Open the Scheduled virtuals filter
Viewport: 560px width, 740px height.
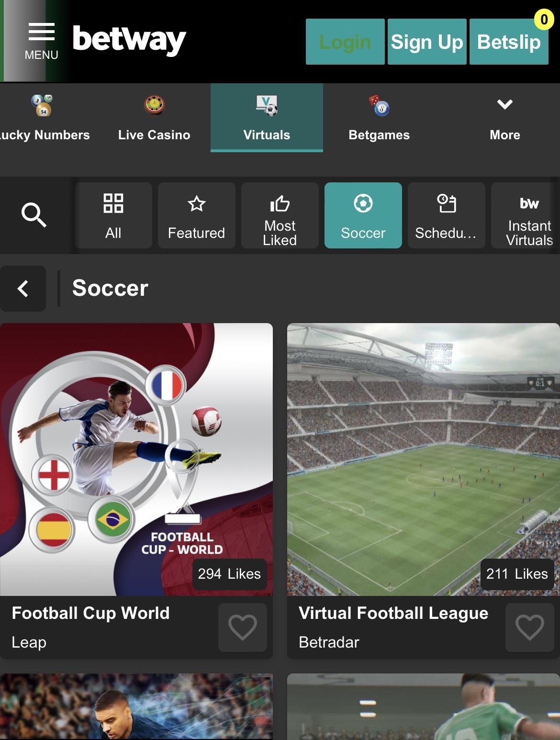pos(447,215)
